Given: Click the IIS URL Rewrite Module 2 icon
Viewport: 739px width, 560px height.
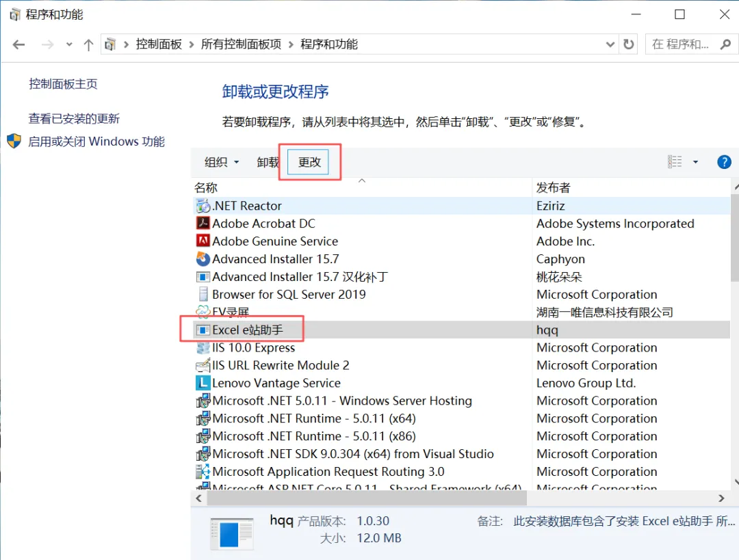Looking at the screenshot, I should click(203, 366).
